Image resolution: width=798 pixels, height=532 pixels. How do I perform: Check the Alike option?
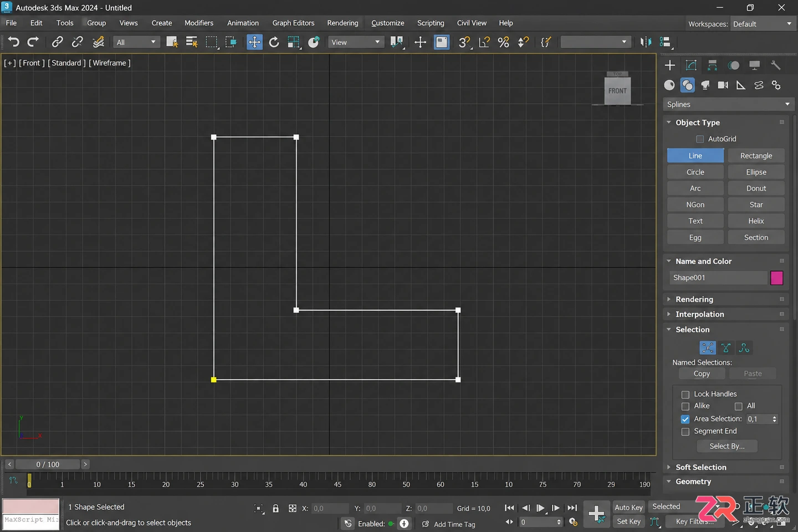[x=686, y=406]
